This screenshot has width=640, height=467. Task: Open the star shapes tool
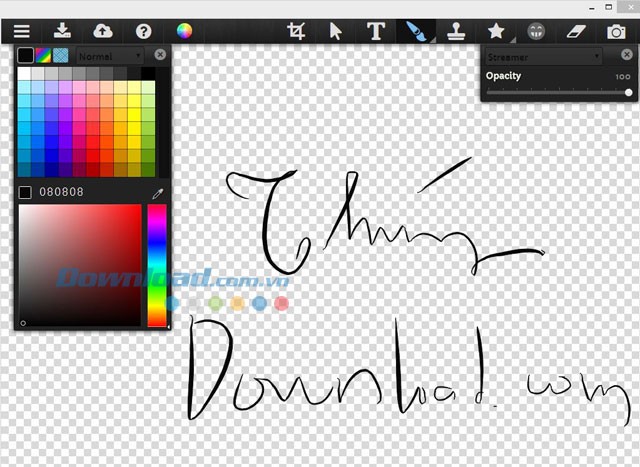coord(496,31)
